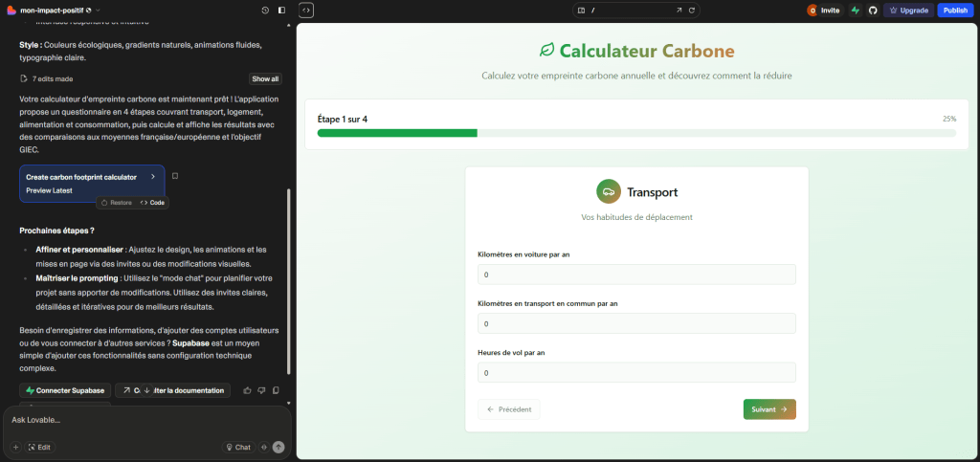
Task: Toggle the sidebar panel layout icon
Action: pos(281,10)
